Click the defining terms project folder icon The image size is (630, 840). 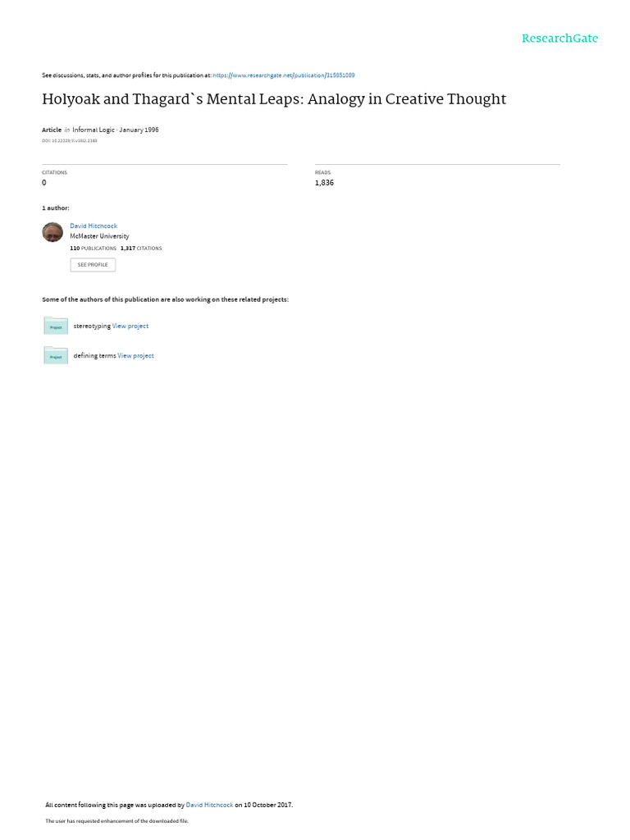(x=56, y=355)
